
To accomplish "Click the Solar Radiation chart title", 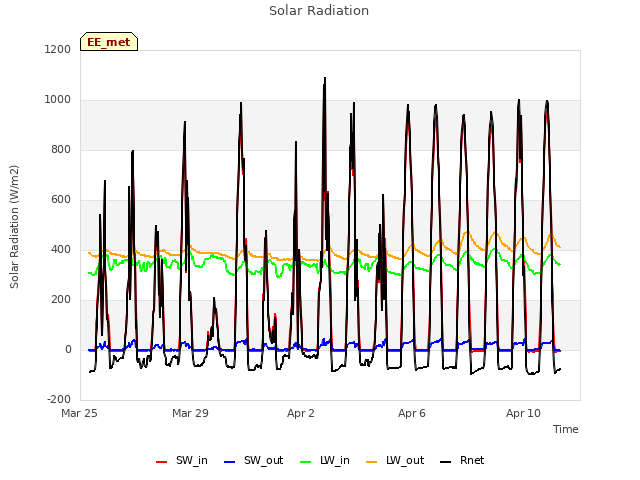I will [319, 11].
